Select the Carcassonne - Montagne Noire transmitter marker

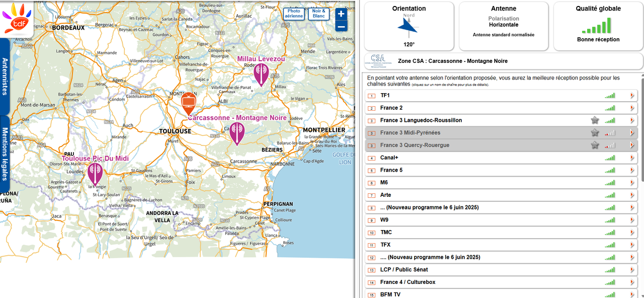coord(236,134)
